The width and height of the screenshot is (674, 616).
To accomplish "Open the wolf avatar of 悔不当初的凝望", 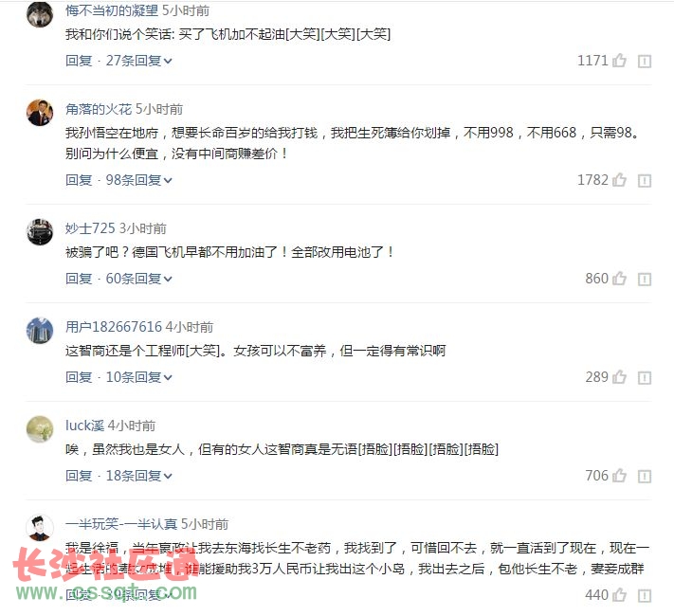I will pos(40,14).
